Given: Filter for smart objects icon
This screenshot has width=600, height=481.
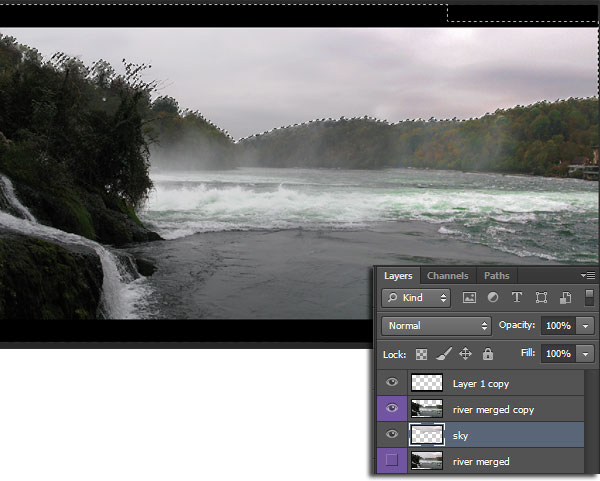Looking at the screenshot, I should 565,298.
